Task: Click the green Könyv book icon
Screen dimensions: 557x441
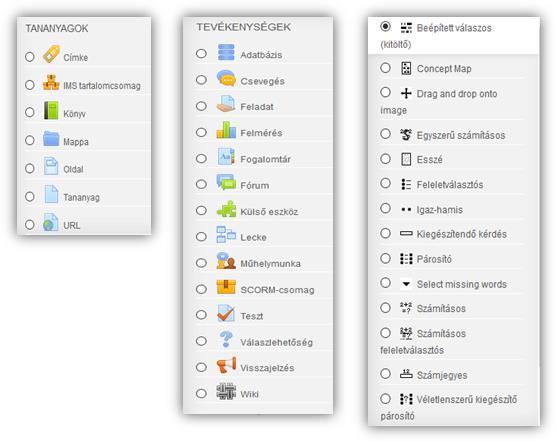Action: pos(51,110)
